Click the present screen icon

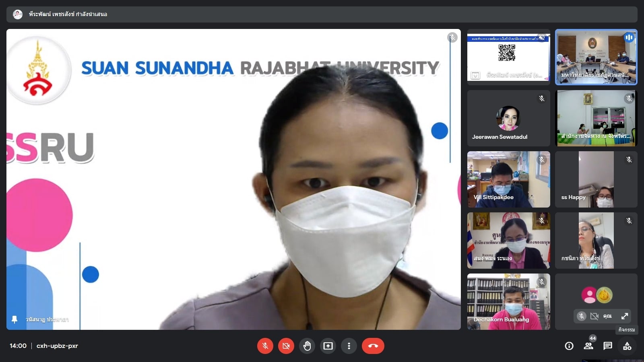pos(328,346)
